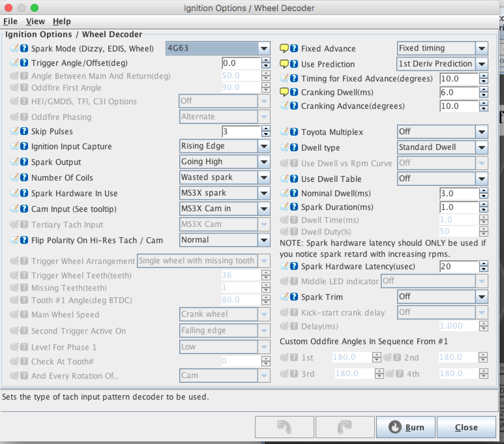Click help icon for Spark Hardware Latency

click(294, 266)
